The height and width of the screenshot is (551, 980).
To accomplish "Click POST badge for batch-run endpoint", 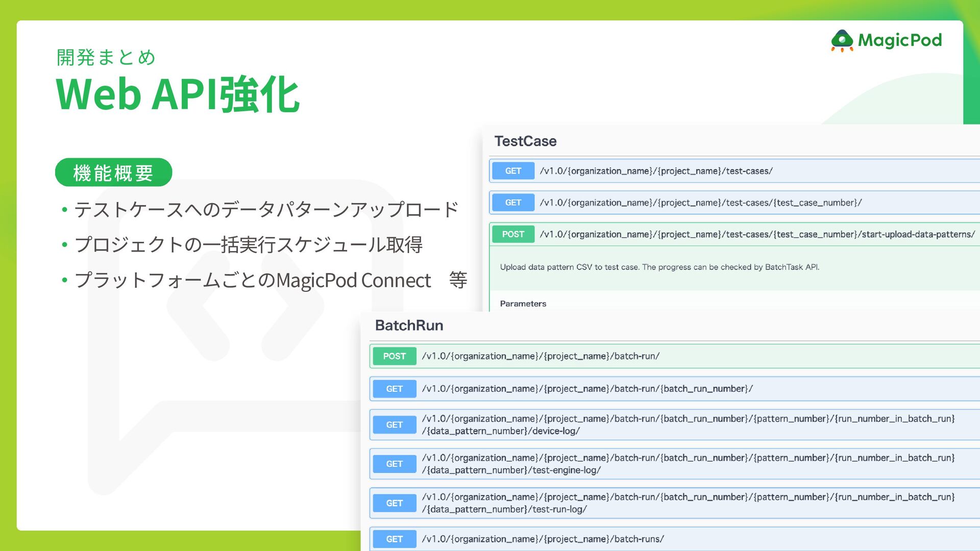I will coord(394,356).
